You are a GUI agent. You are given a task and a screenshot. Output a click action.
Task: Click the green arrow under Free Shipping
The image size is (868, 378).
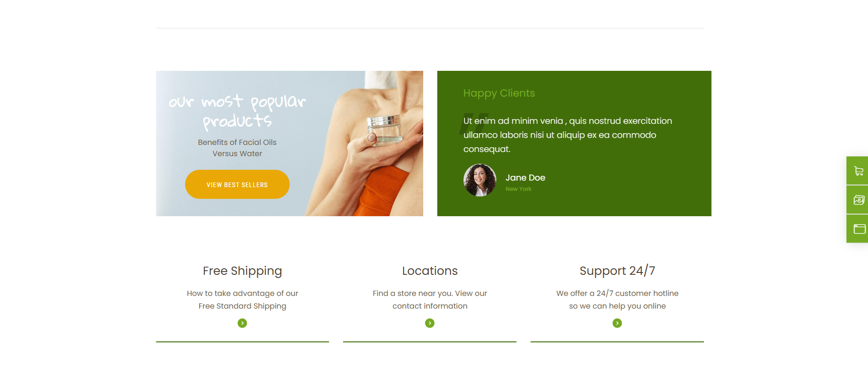(242, 323)
